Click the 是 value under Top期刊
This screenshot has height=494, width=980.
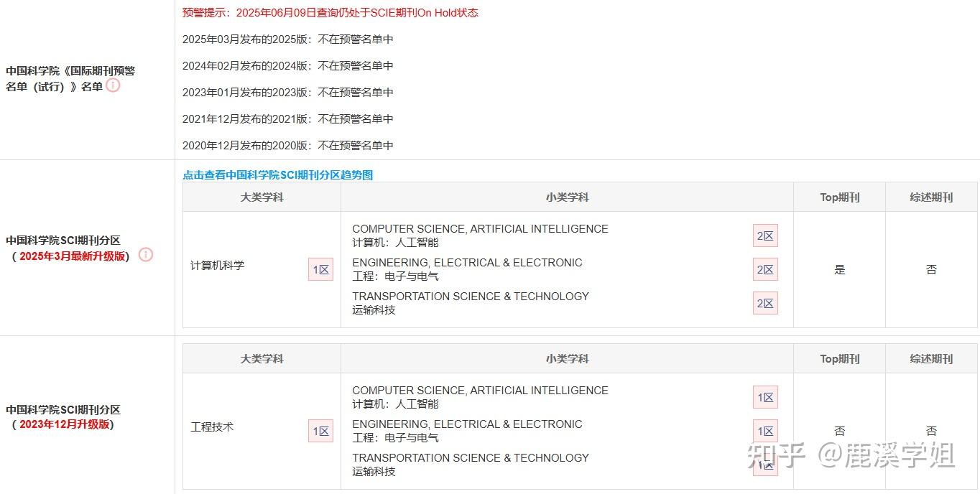coord(838,269)
